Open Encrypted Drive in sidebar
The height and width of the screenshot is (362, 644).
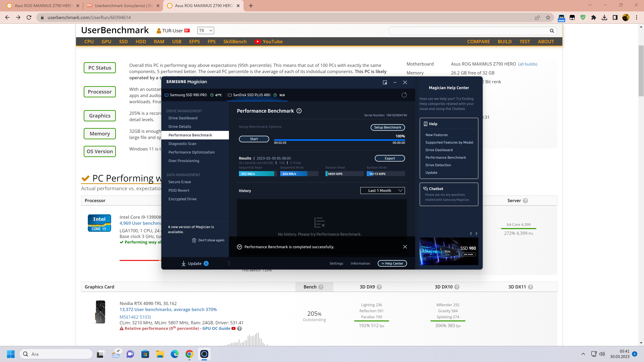(182, 199)
